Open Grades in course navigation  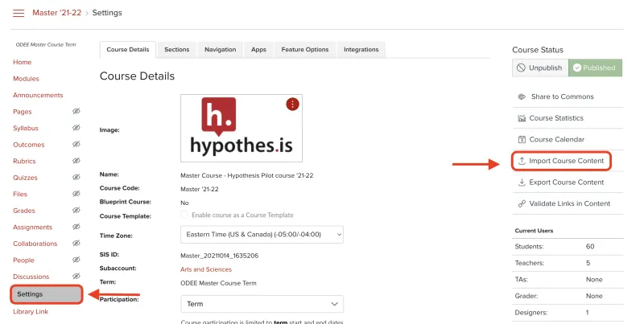pos(24,211)
